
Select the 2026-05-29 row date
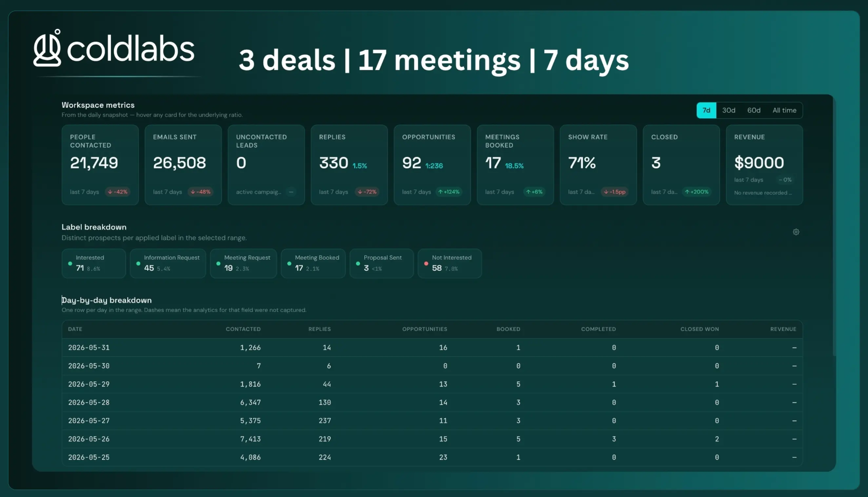click(89, 384)
